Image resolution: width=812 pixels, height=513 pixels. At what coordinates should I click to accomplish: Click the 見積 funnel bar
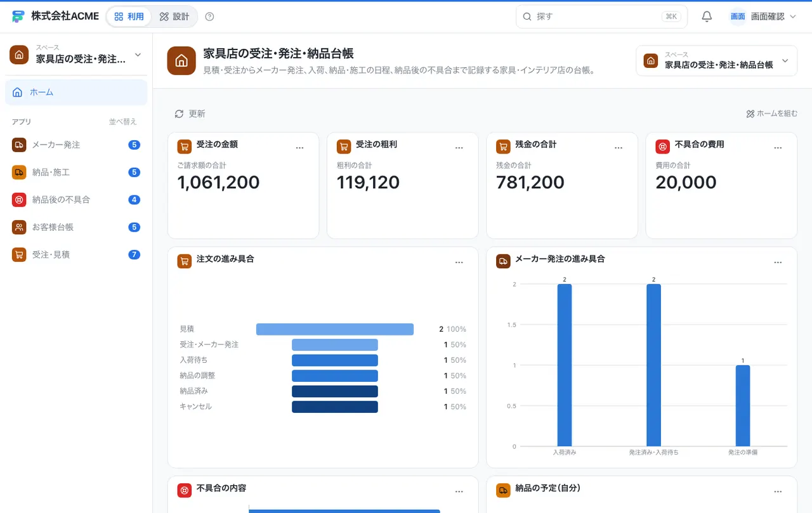click(335, 329)
